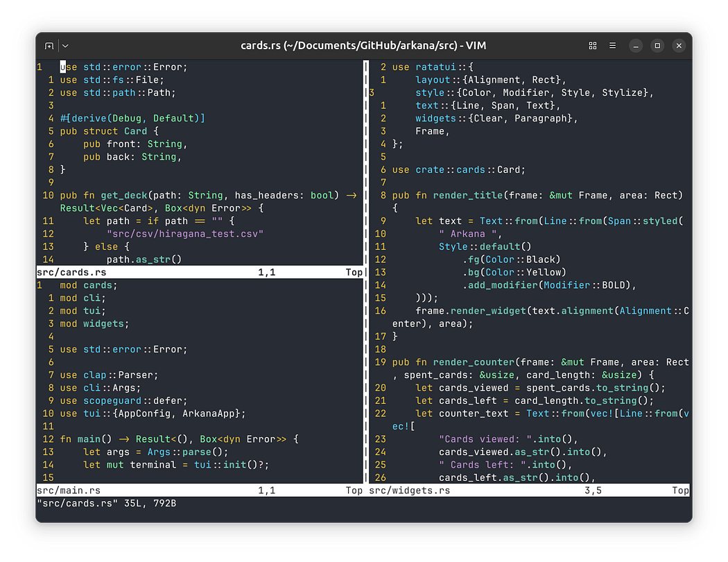Click '.add_modifier(Modifier::BOLD),' line
728x562 pixels.
tap(549, 285)
